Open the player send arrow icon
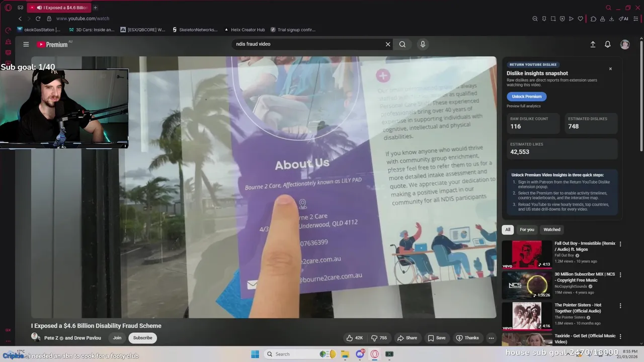644x362 pixels. click(x=571, y=19)
